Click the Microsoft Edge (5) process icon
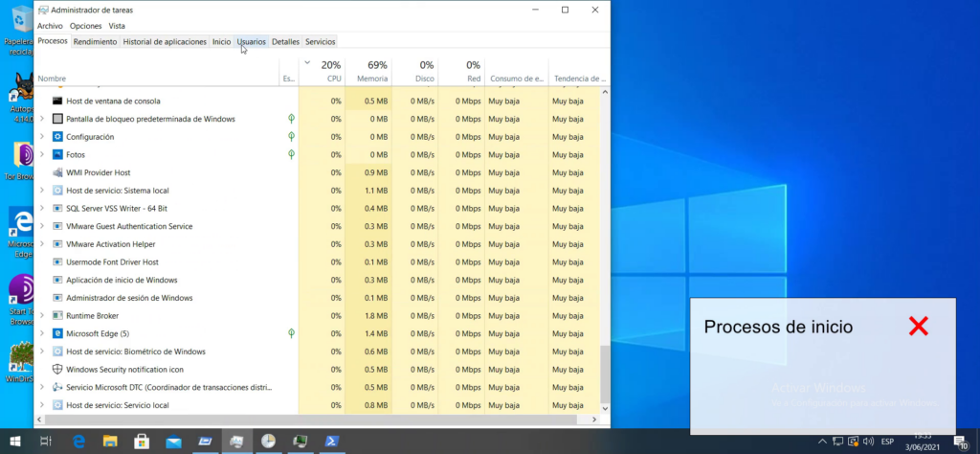The image size is (980, 454). tap(57, 333)
